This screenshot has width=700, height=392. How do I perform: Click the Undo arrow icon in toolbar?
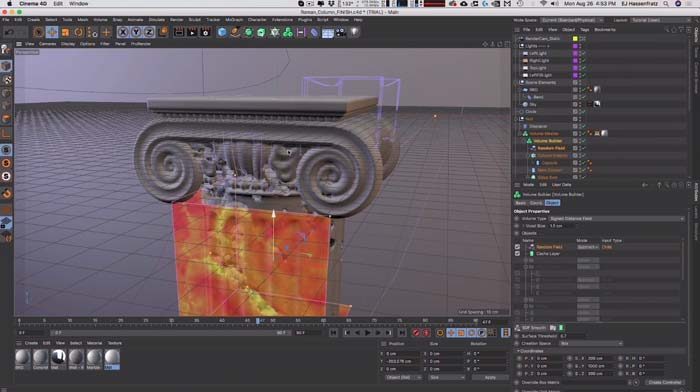[9, 32]
